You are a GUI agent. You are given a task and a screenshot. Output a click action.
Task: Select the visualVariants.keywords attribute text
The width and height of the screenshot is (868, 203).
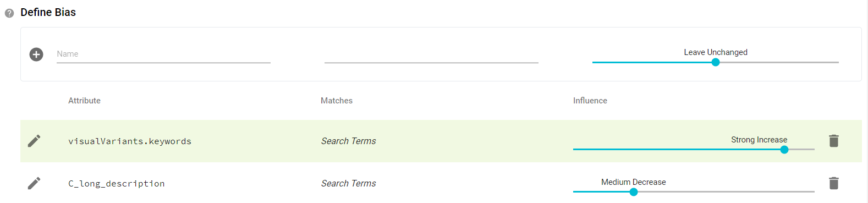pyautogui.click(x=130, y=141)
